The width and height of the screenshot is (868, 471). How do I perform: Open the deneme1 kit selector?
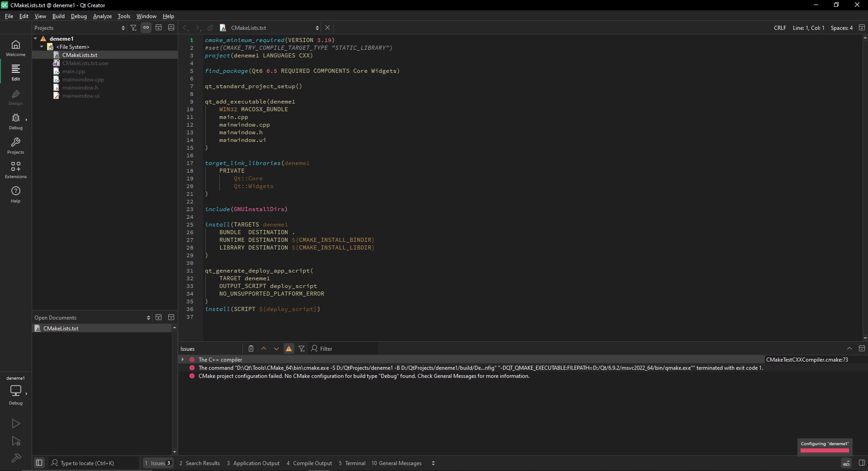coord(16,391)
